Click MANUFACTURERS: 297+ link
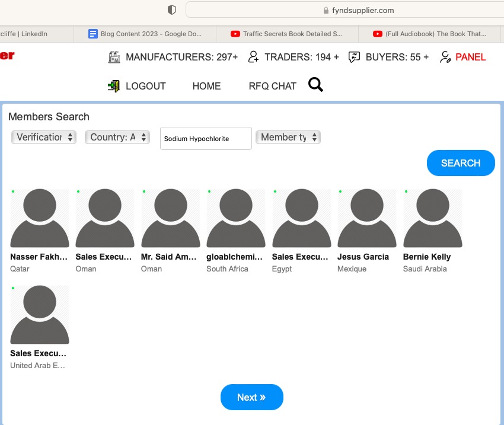The image size is (504, 425). (x=181, y=57)
